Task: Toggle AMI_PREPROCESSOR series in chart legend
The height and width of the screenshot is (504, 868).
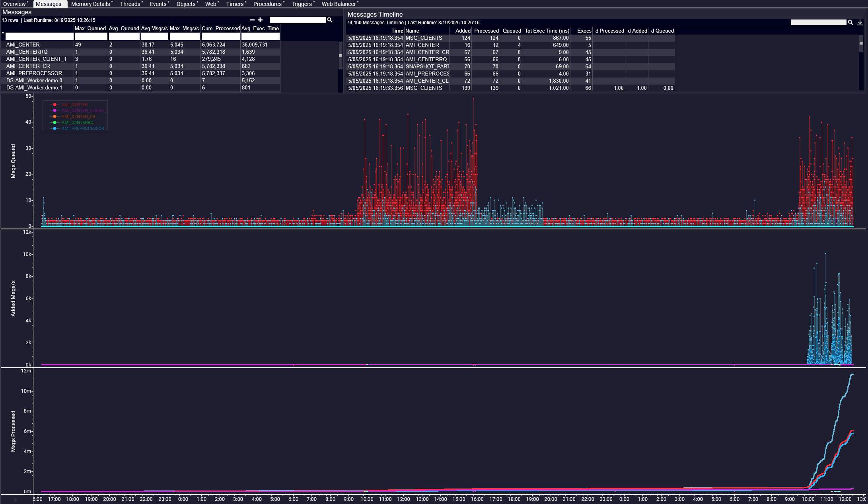Action: point(82,129)
